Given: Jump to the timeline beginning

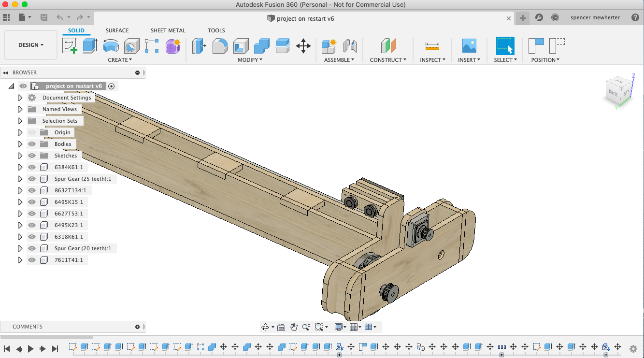Looking at the screenshot, I should pos(7,348).
